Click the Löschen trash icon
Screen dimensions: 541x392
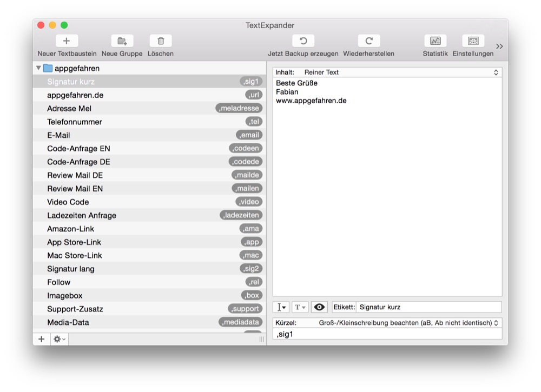pyautogui.click(x=161, y=41)
